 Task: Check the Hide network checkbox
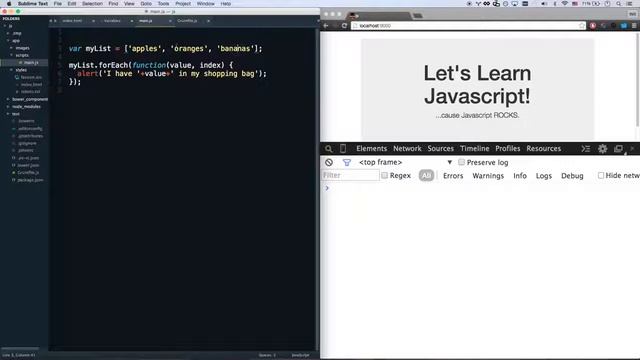(601, 175)
